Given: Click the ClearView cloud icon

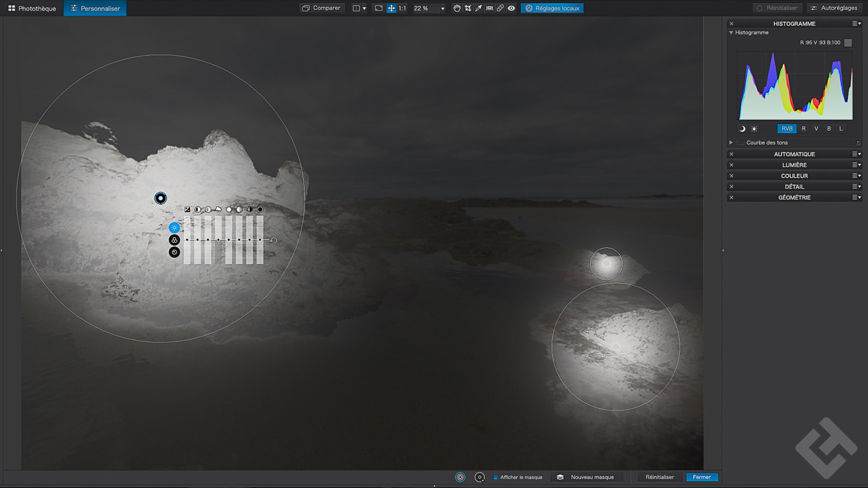Looking at the screenshot, I should (x=218, y=209).
